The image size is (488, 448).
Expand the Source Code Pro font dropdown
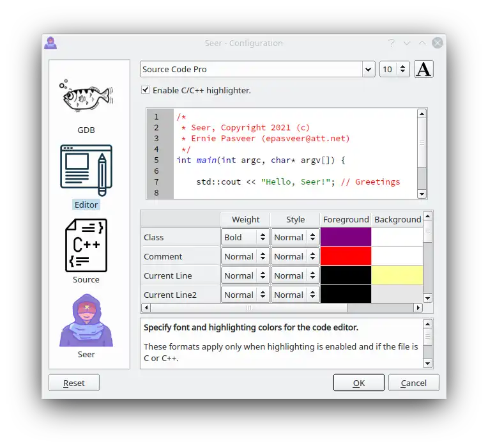pos(368,69)
